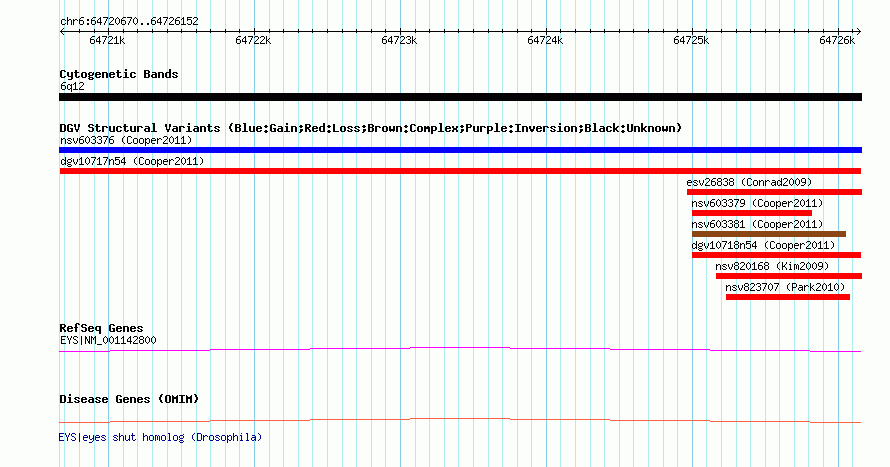This screenshot has height=467, width=890.
Task: Click the 6q12 band label
Action: pyautogui.click(x=72, y=86)
